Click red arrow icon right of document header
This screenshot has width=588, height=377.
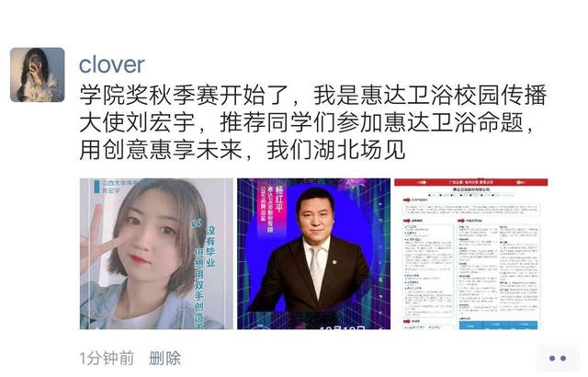[x=521, y=182]
